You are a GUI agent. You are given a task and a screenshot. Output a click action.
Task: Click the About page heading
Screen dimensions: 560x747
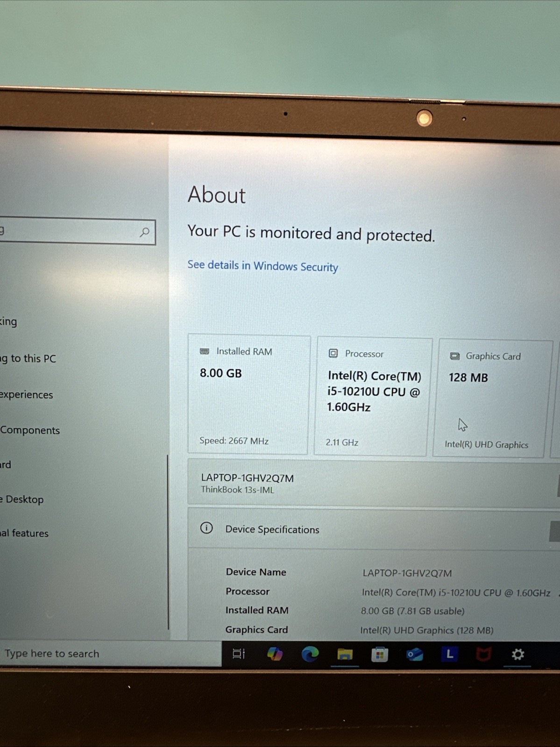(217, 195)
